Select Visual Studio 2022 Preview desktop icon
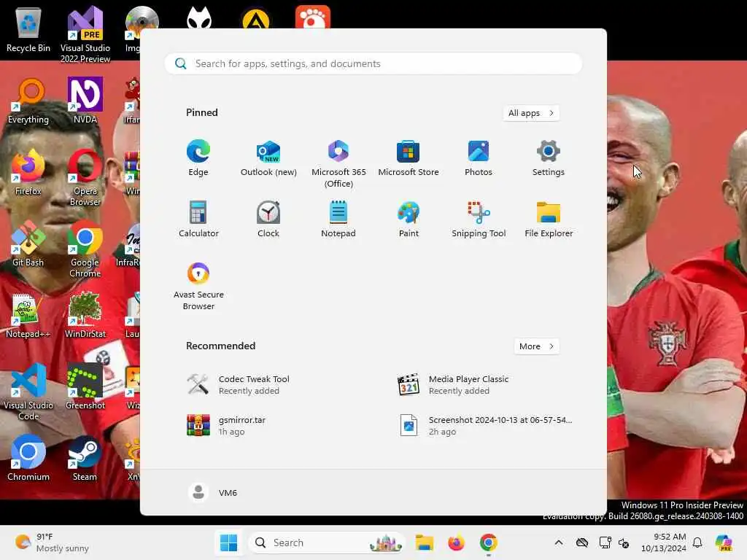The height and width of the screenshot is (560, 747). [x=85, y=34]
